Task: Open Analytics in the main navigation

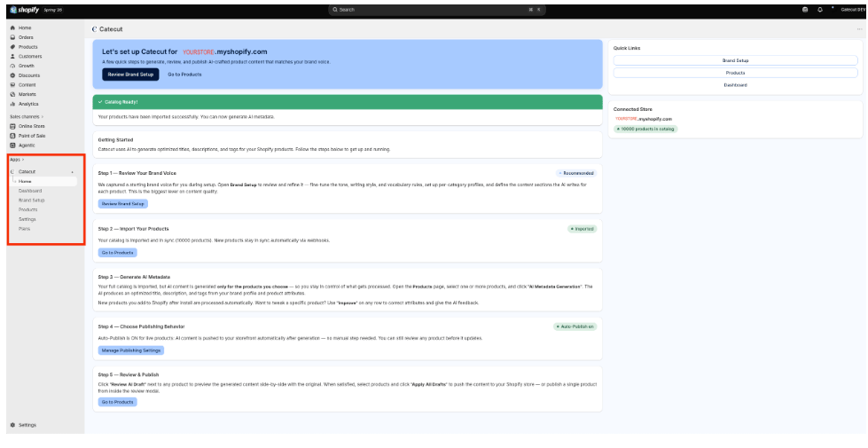Action: point(28,104)
